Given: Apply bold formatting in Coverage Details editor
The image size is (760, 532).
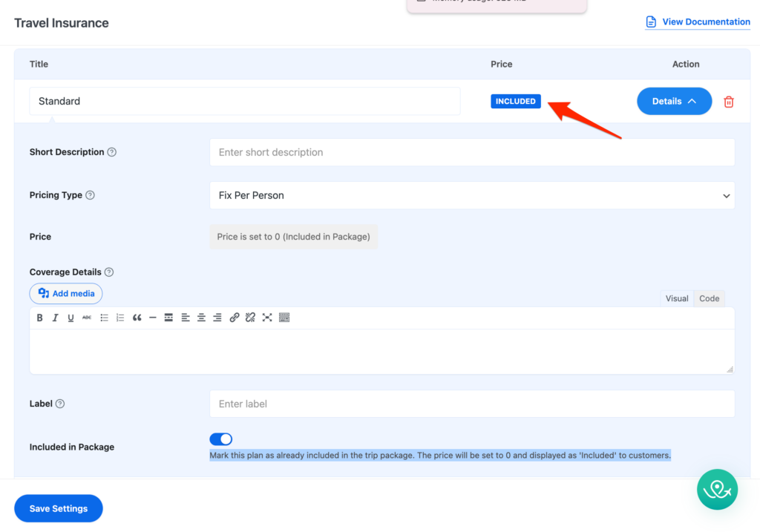Looking at the screenshot, I should coord(40,318).
